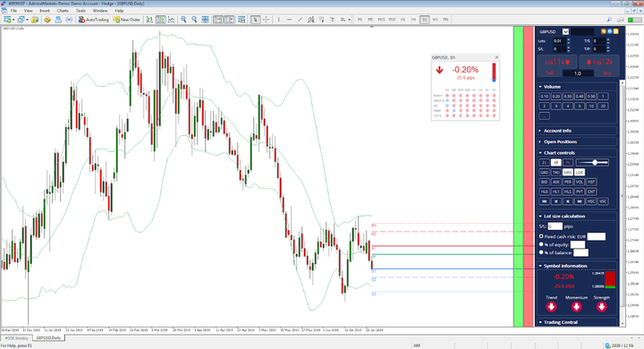The height and width of the screenshot is (349, 644).
Task: Select the crosshair tool
Action: pos(267,20)
